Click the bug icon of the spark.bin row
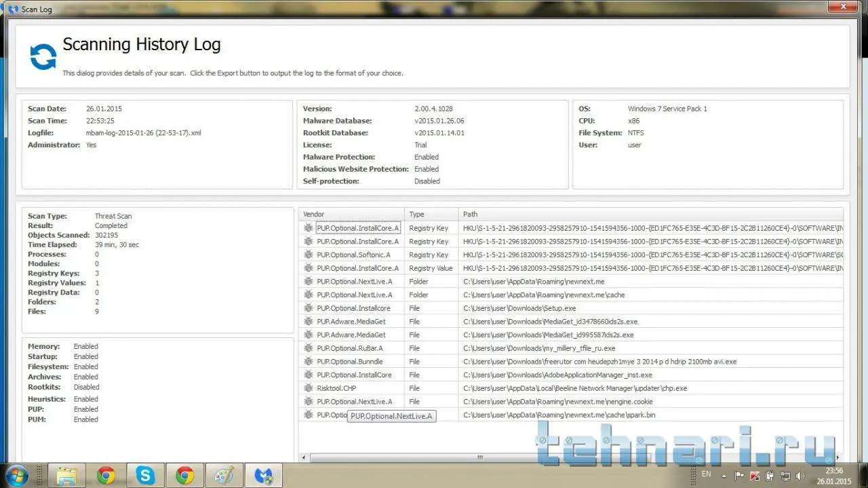 [309, 415]
